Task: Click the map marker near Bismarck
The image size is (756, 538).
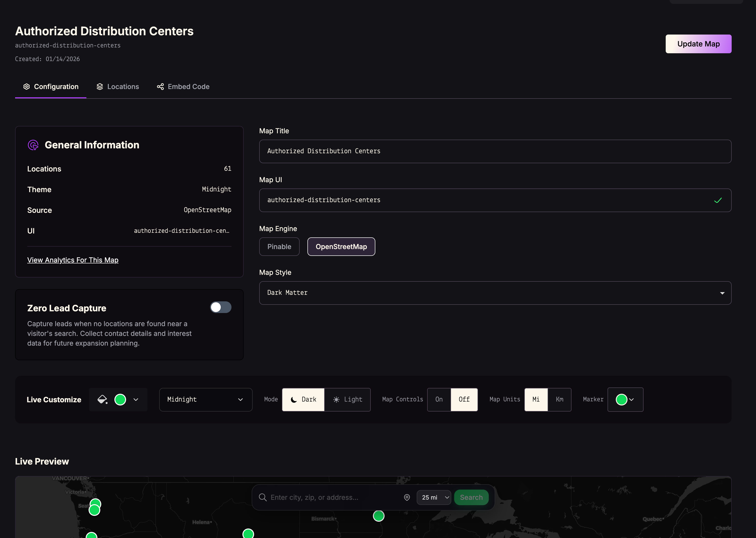Action: (x=378, y=516)
